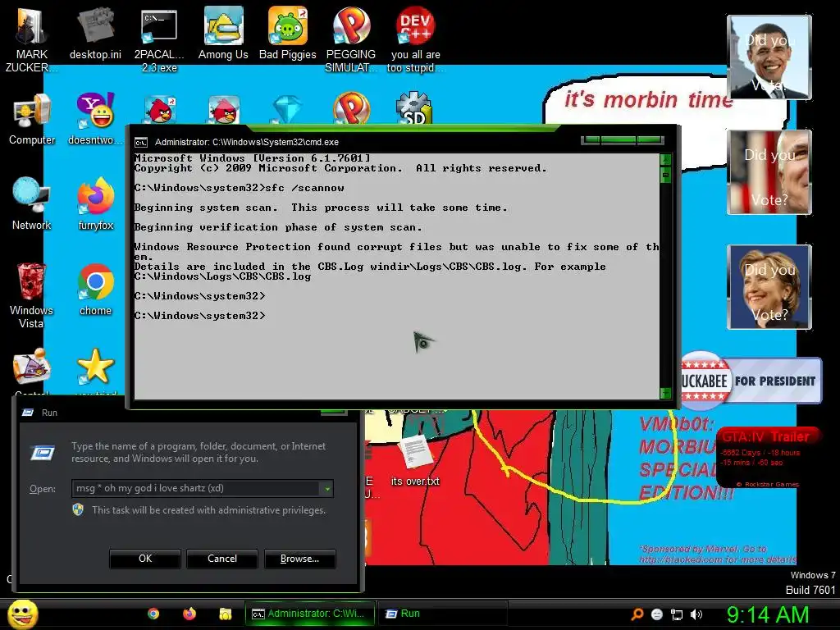Viewport: 840px width, 630px height.
Task: Launch the Among Us shortcut
Action: click(x=223, y=33)
